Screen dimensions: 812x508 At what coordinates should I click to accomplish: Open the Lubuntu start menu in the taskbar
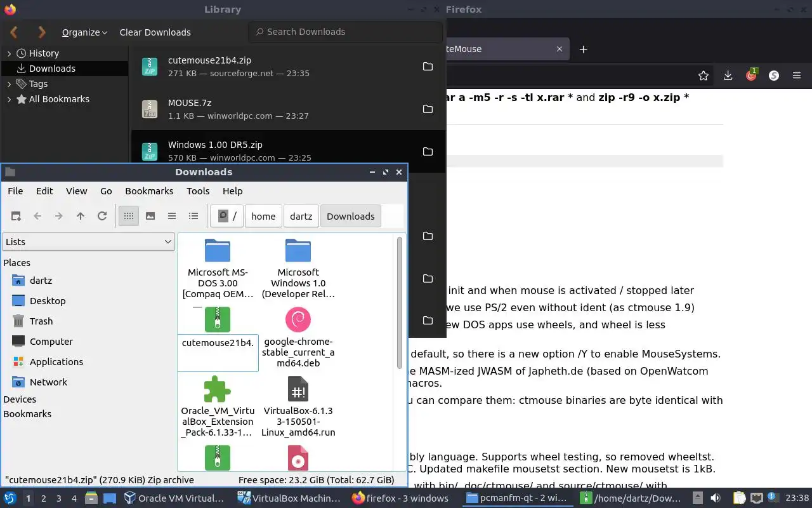10,498
